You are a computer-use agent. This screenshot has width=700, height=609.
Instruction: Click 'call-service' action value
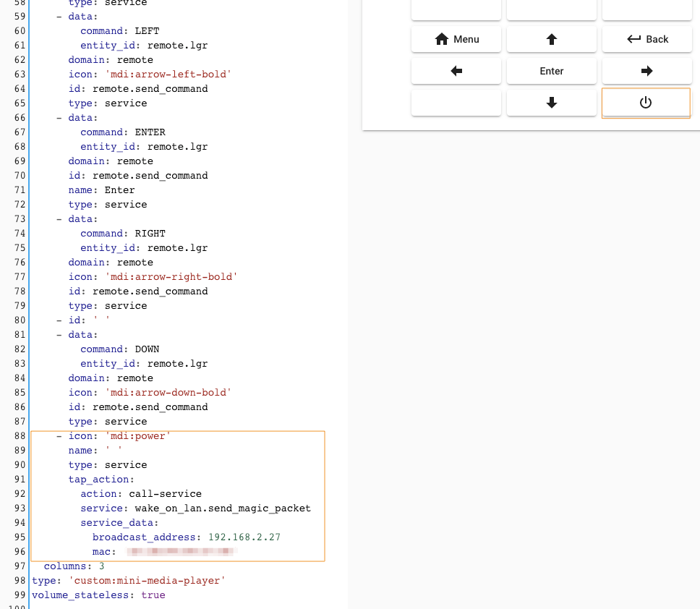coord(165,494)
